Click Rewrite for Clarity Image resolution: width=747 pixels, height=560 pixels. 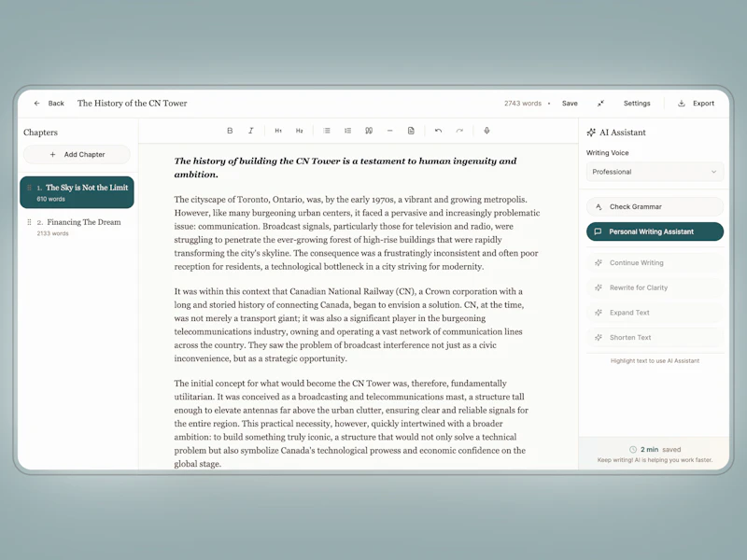[655, 287]
